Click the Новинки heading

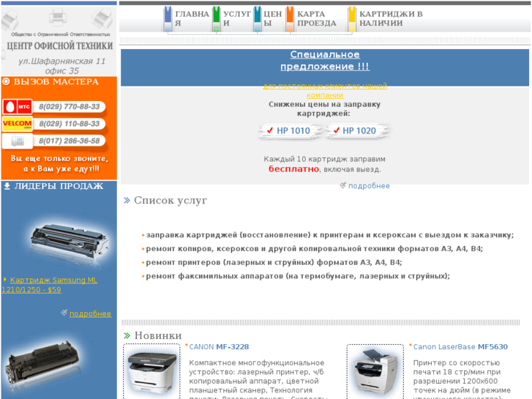point(158,335)
